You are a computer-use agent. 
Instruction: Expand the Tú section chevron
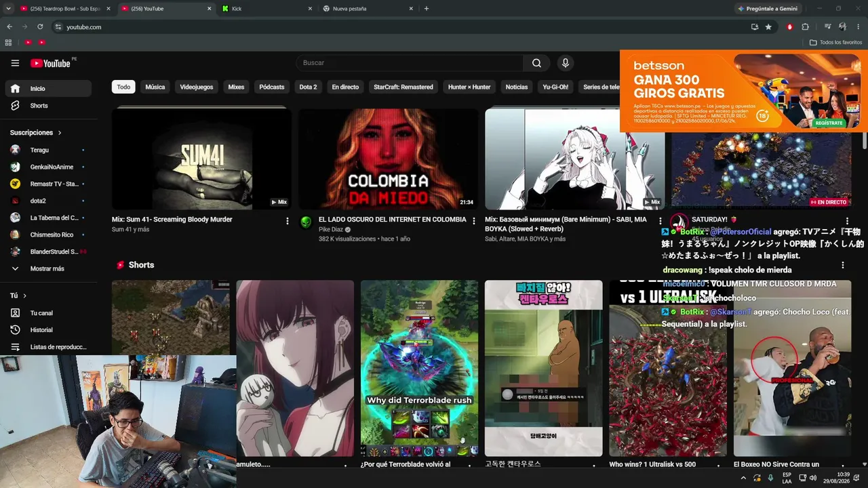pyautogui.click(x=24, y=296)
